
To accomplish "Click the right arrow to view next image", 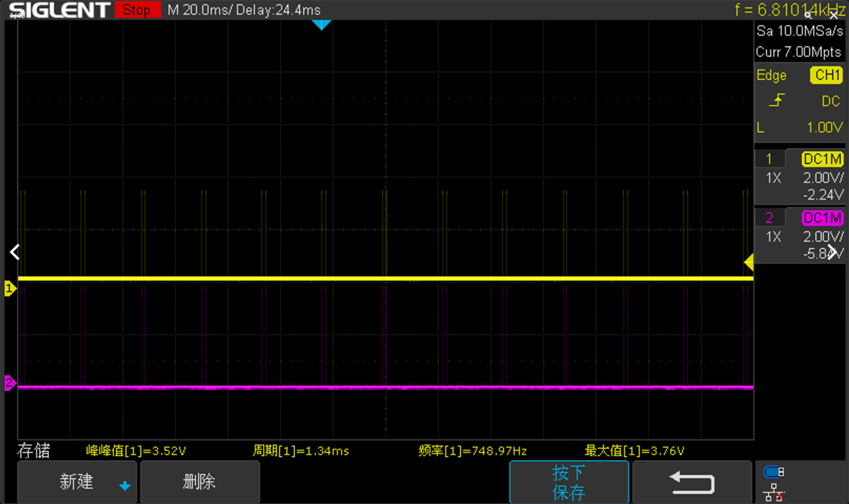I will tap(832, 252).
